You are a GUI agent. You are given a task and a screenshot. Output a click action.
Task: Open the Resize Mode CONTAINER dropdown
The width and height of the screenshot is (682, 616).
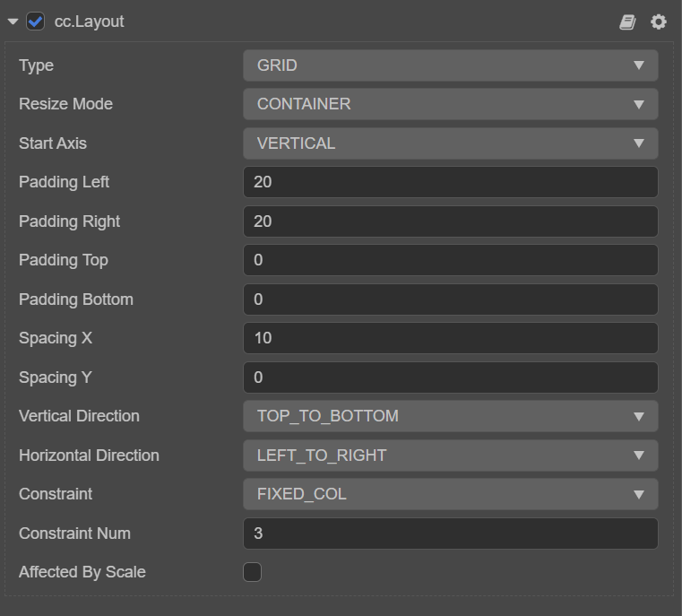(x=450, y=104)
